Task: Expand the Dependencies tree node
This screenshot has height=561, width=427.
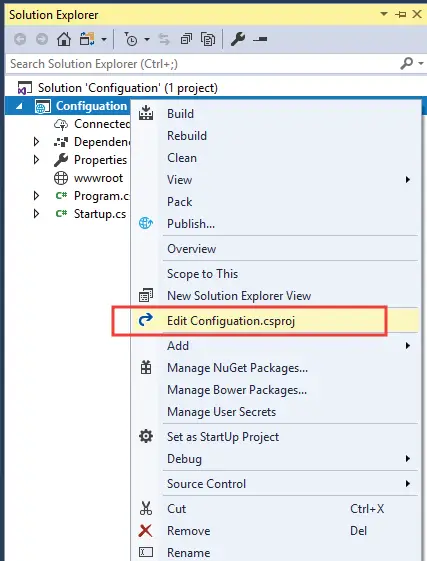Action: click(36, 142)
